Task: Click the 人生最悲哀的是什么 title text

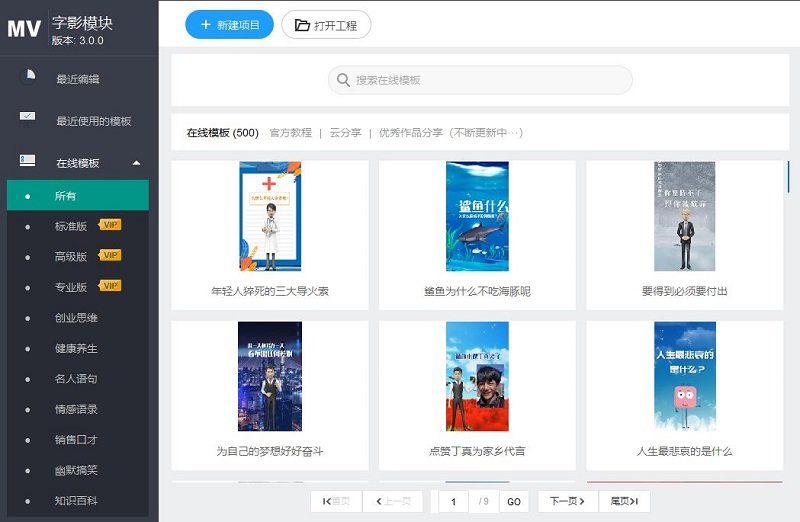Action: (685, 451)
